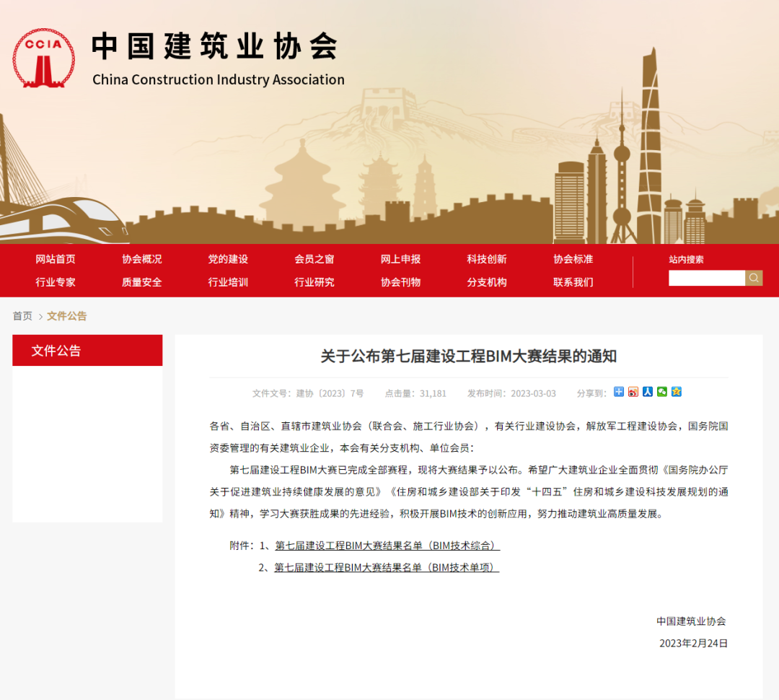Share to Renren with blue icon

tap(647, 392)
